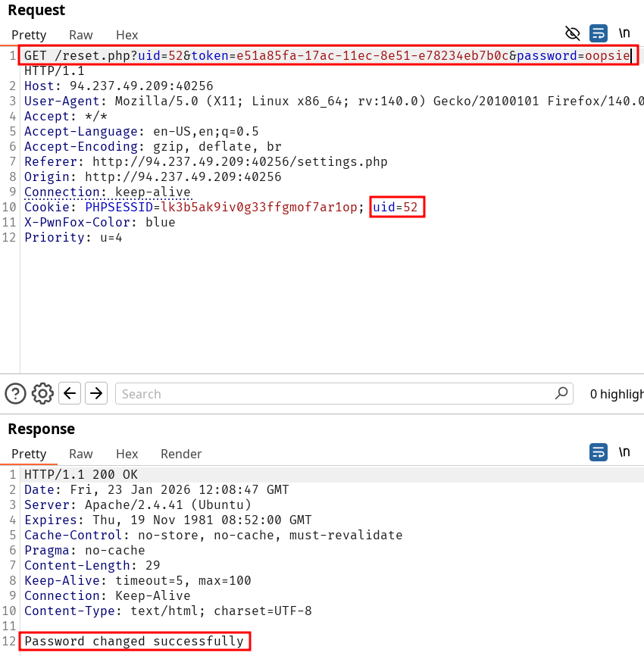Click the 'Password changed successfully' response text
Viewport: 644px width, 656px height.
[134, 642]
